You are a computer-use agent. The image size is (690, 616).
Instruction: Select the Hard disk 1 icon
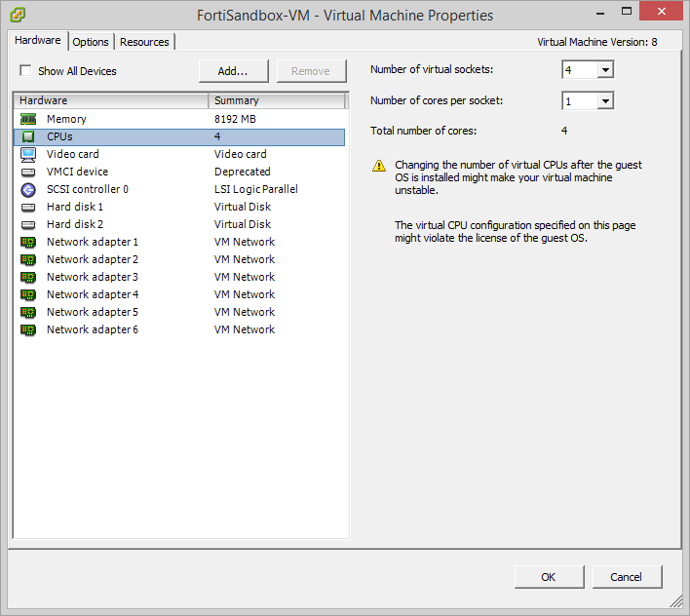tap(28, 207)
